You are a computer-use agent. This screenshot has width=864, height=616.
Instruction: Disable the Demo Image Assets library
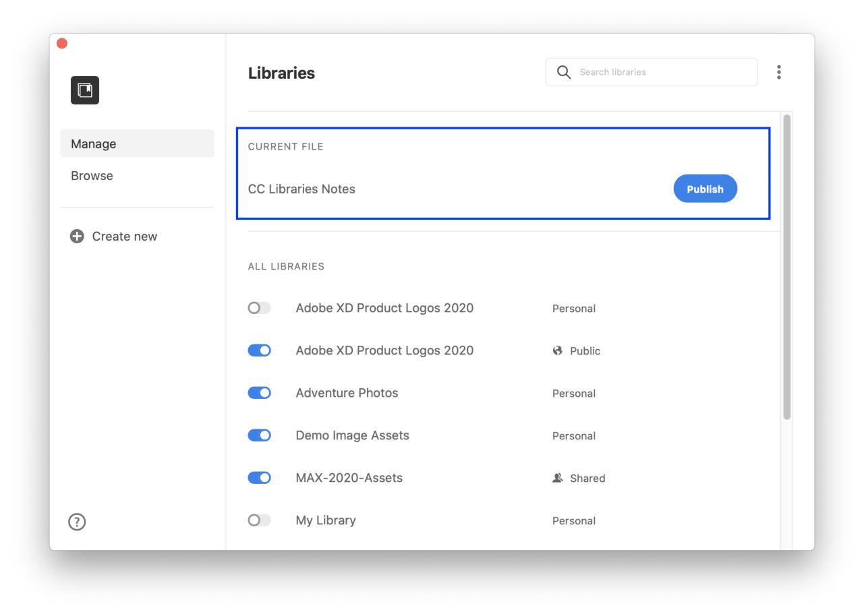tap(259, 435)
